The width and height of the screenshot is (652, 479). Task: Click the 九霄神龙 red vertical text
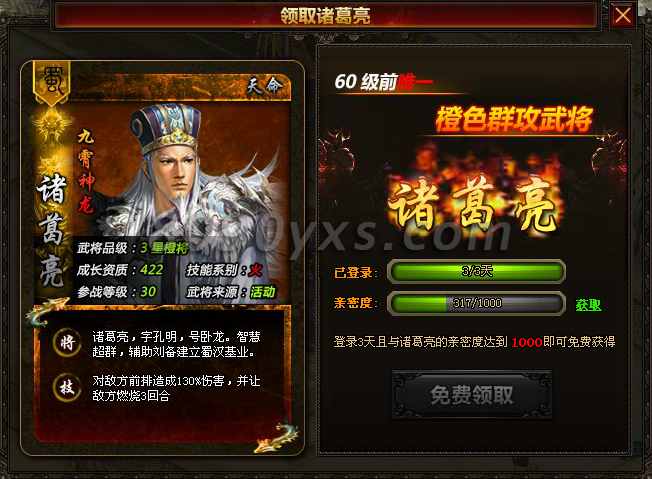click(x=86, y=171)
